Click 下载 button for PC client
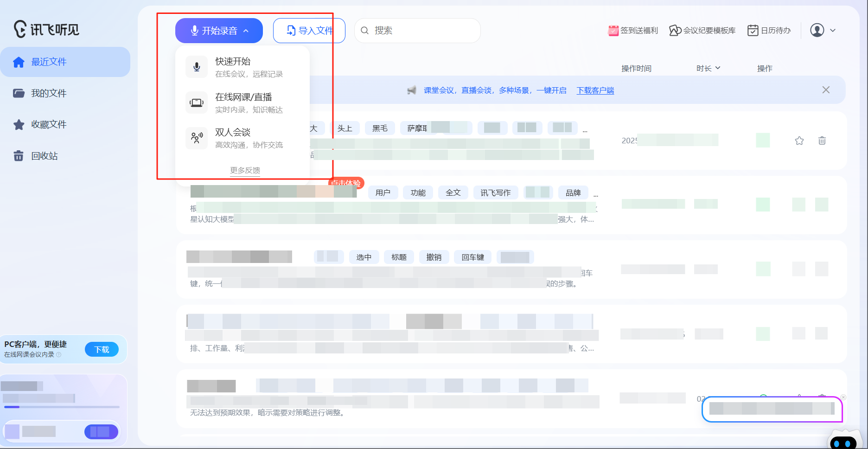The width and height of the screenshot is (868, 449). (x=102, y=349)
